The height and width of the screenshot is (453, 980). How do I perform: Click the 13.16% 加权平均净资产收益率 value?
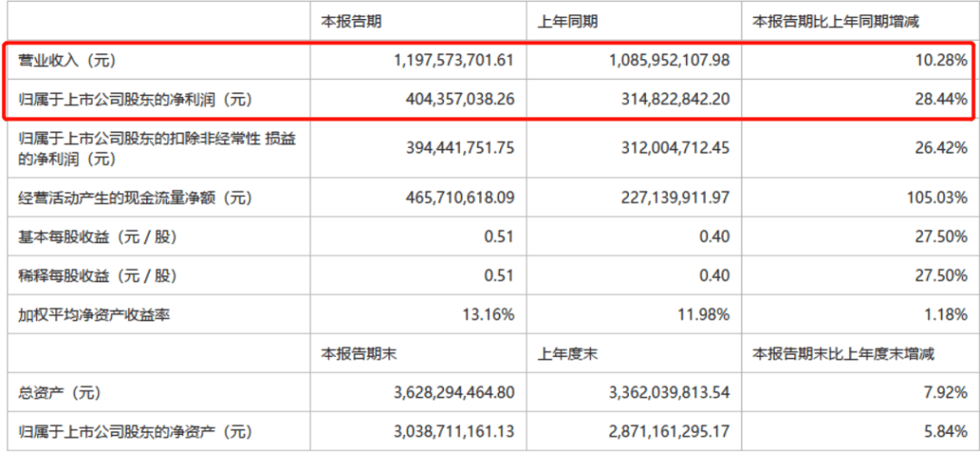(x=490, y=315)
